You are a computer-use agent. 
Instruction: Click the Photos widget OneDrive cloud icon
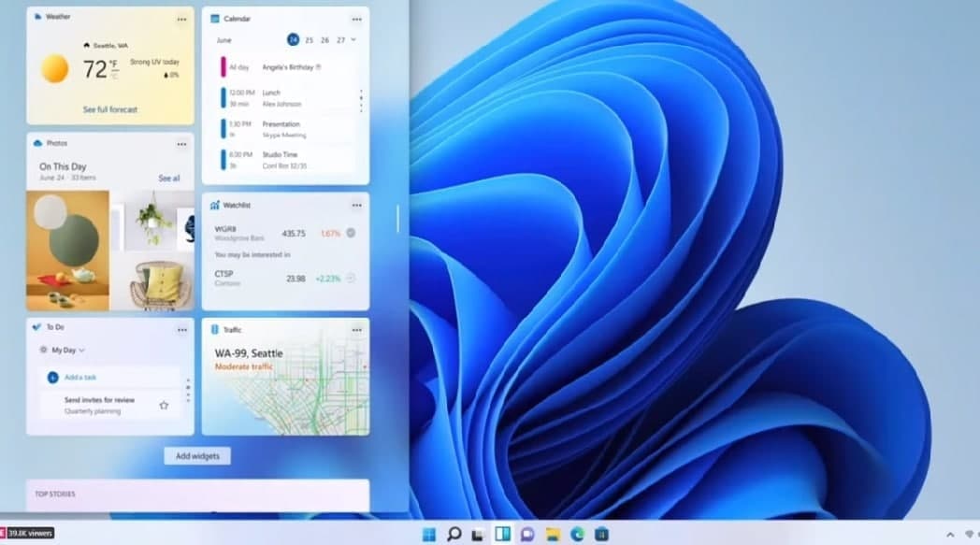pyautogui.click(x=37, y=143)
